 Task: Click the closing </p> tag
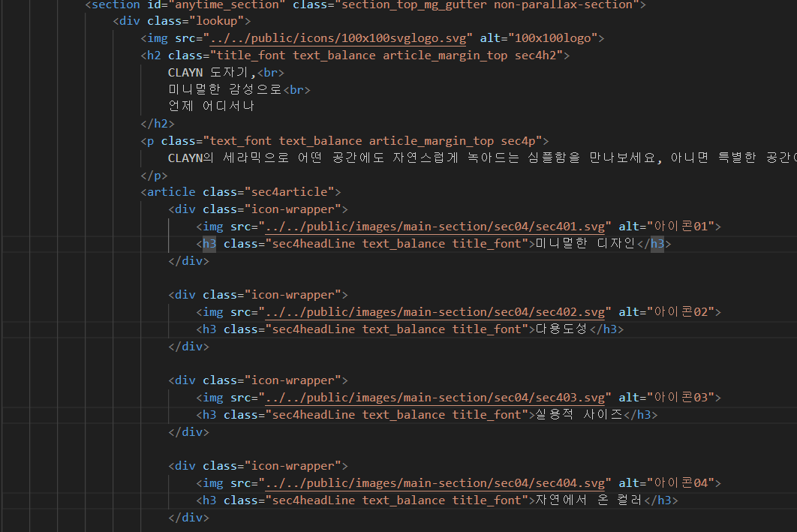pyautogui.click(x=154, y=176)
